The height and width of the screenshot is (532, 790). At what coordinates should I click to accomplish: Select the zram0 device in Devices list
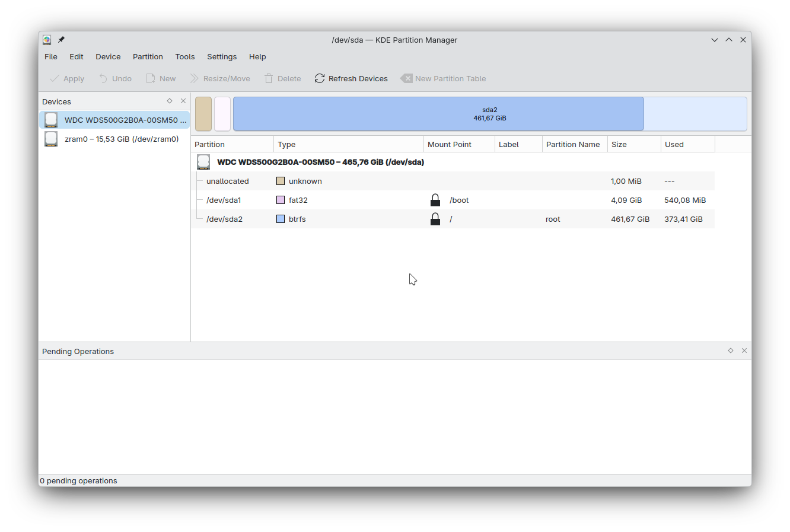114,139
